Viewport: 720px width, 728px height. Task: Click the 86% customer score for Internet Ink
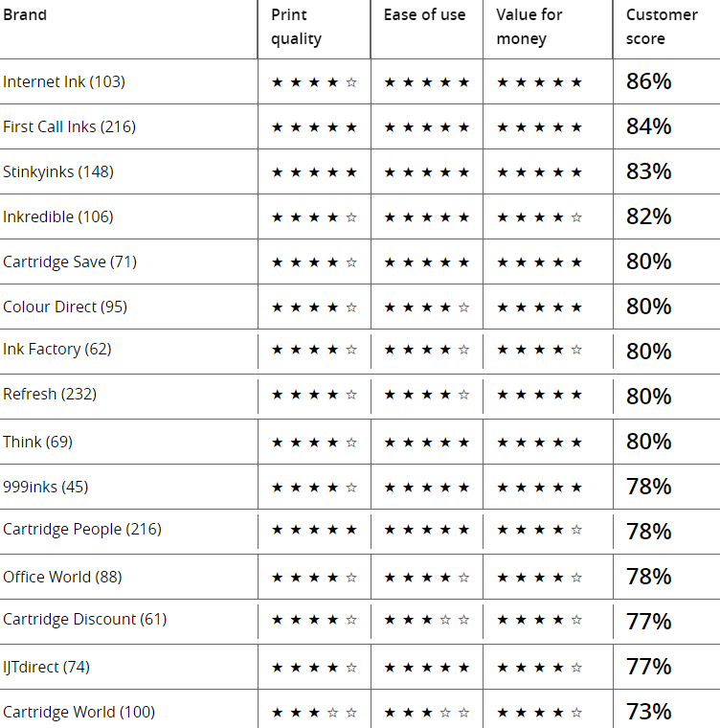[x=648, y=81]
